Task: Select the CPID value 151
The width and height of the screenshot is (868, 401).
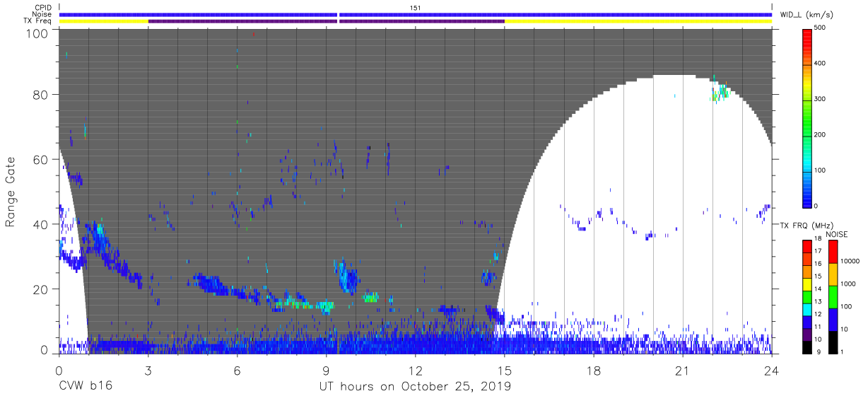Action: 415,7
